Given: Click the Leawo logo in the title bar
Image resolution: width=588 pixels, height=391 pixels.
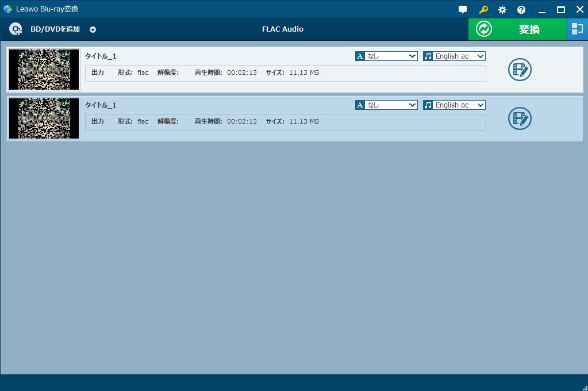Looking at the screenshot, I should (x=7, y=9).
